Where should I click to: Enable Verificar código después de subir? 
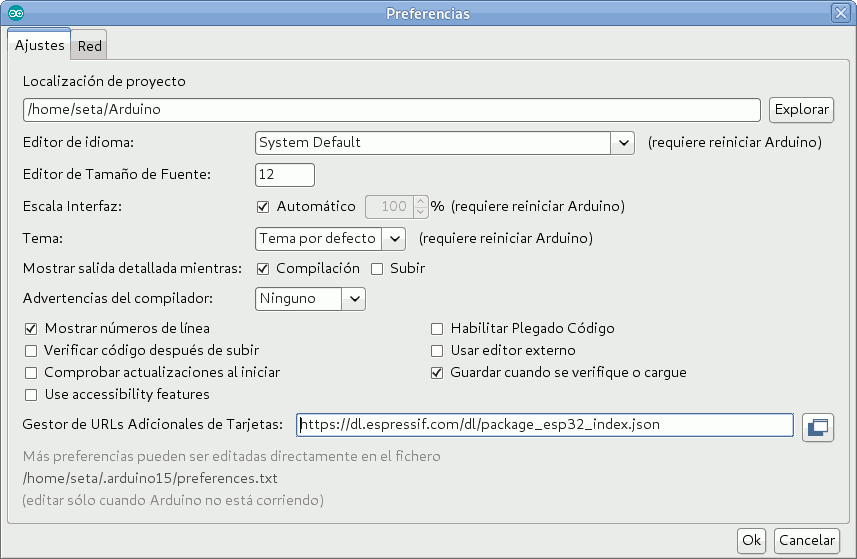point(31,351)
